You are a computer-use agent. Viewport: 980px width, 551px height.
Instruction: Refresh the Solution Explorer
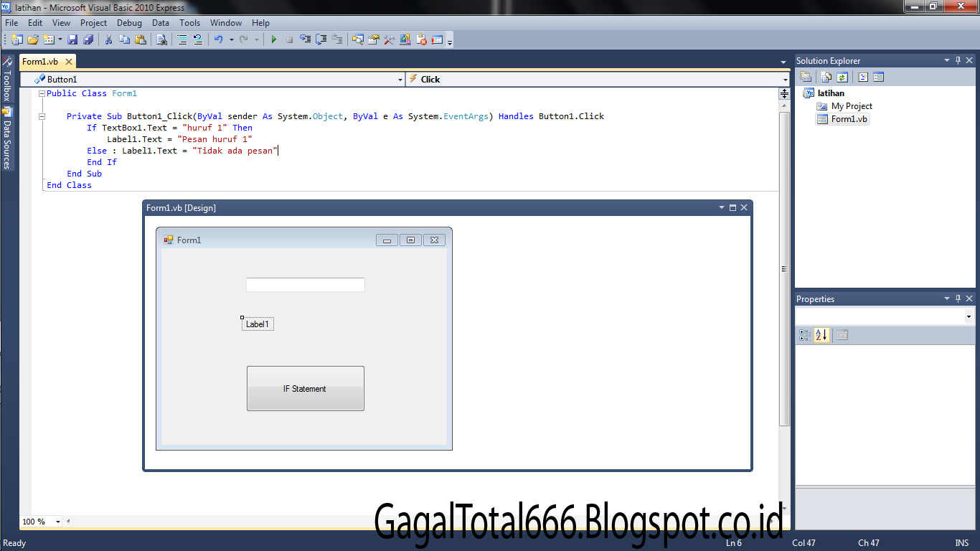pos(842,77)
